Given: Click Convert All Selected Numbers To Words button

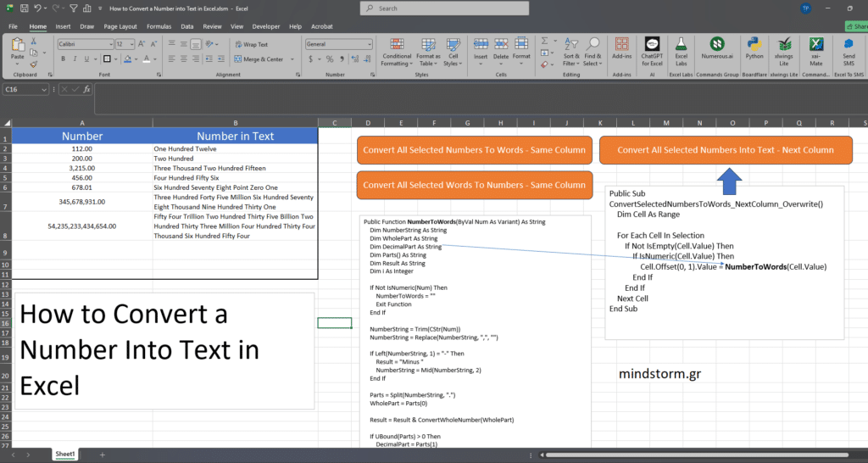Looking at the screenshot, I should click(475, 150).
